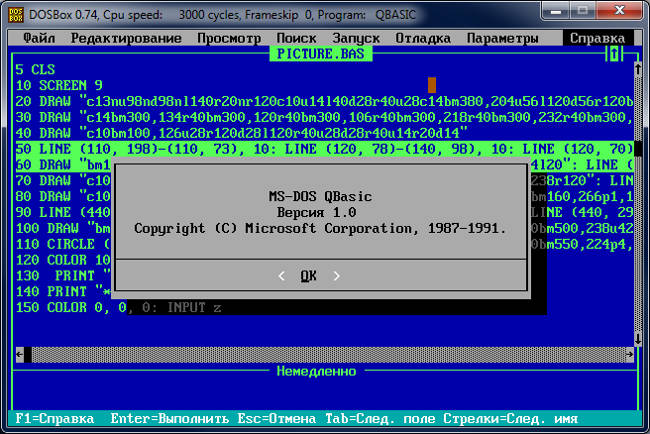
Task: Click the Microsoft copyright line
Action: (320, 228)
